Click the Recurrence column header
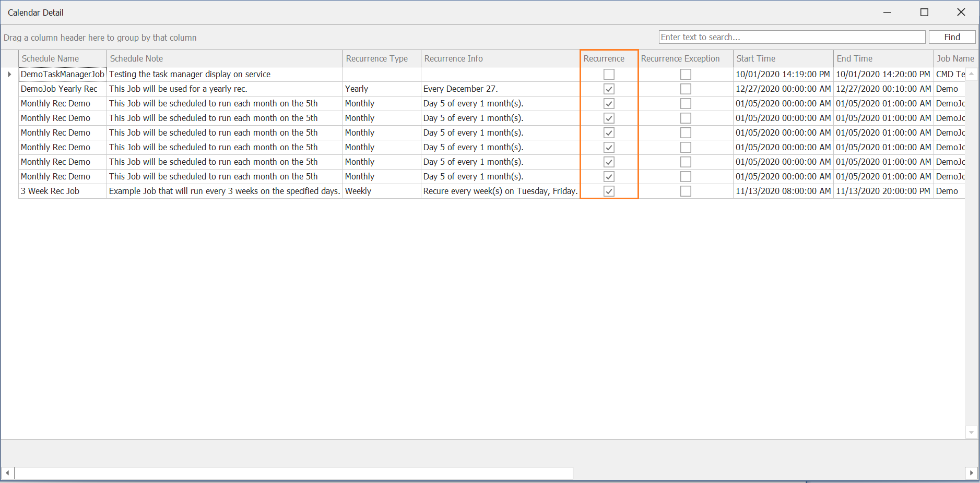Viewport: 980px width, 483px height. [x=609, y=58]
